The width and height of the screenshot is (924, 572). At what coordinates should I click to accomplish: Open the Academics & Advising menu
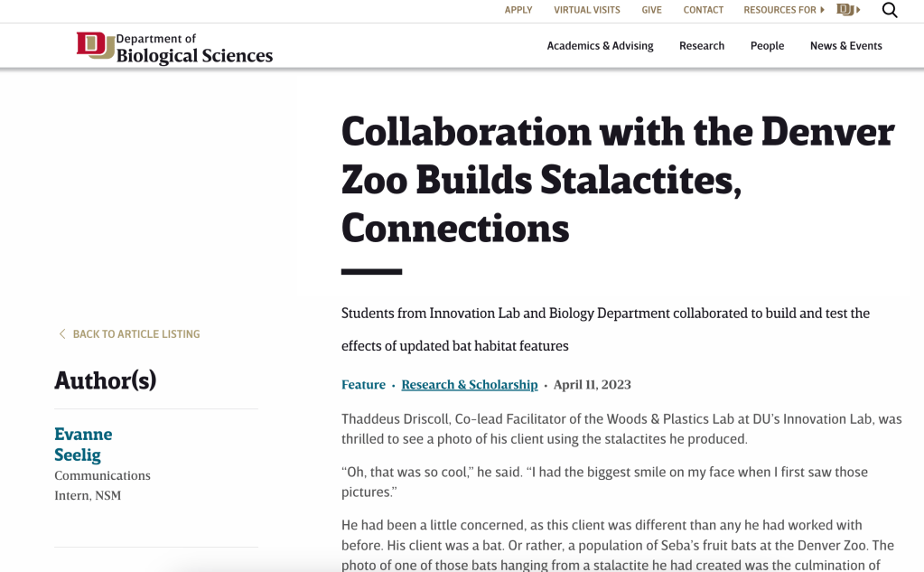point(601,45)
